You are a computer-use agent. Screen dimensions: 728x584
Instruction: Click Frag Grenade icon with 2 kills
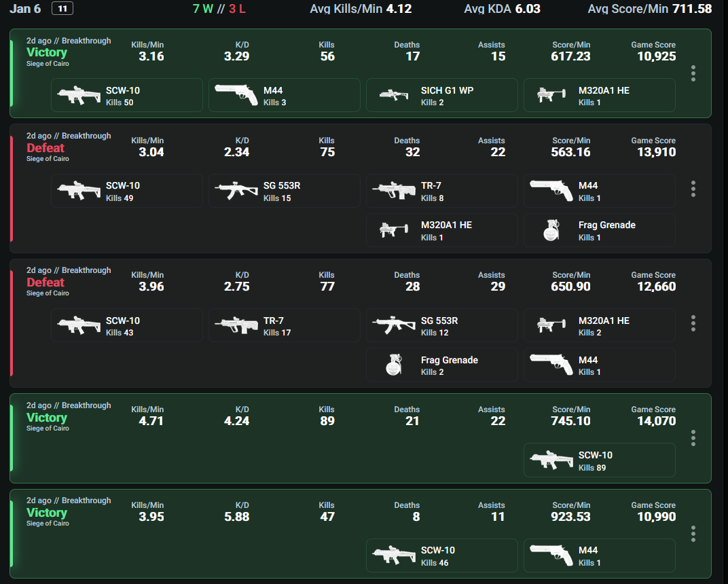pos(394,365)
